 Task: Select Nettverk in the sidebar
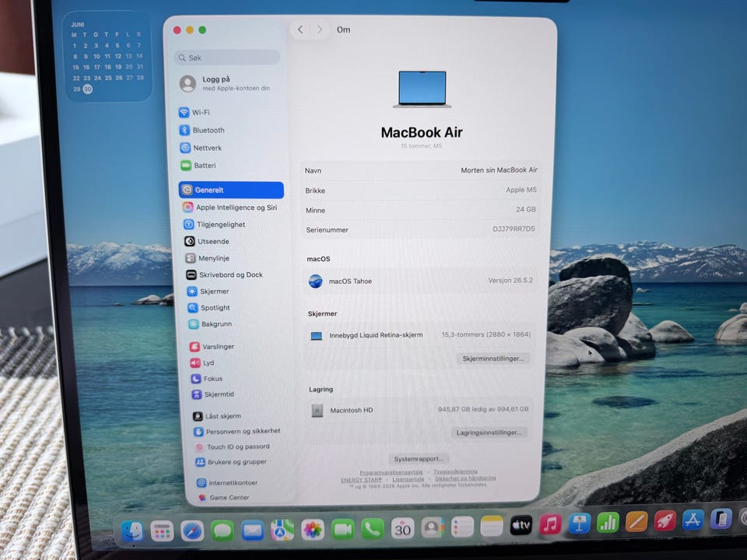tap(201, 148)
